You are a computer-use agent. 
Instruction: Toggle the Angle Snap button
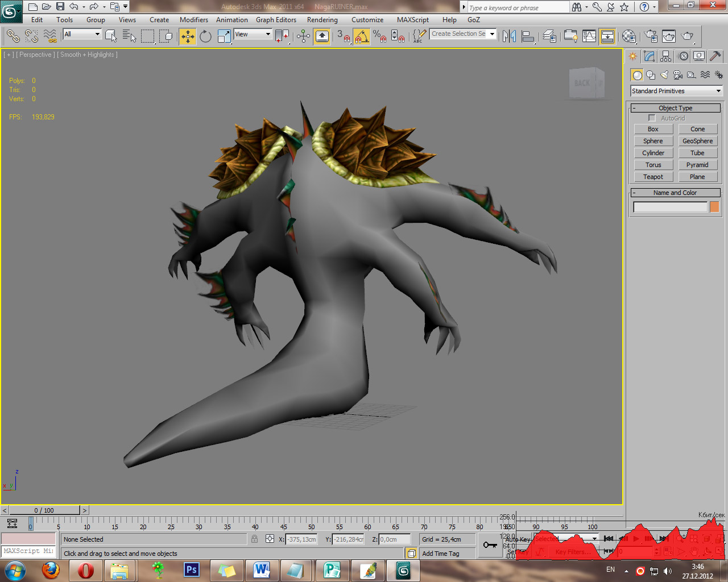point(361,37)
